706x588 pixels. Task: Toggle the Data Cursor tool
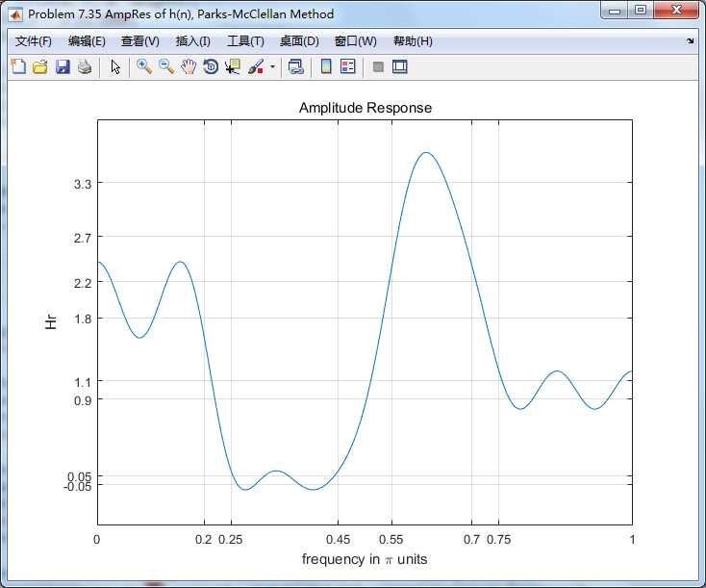coord(233,66)
